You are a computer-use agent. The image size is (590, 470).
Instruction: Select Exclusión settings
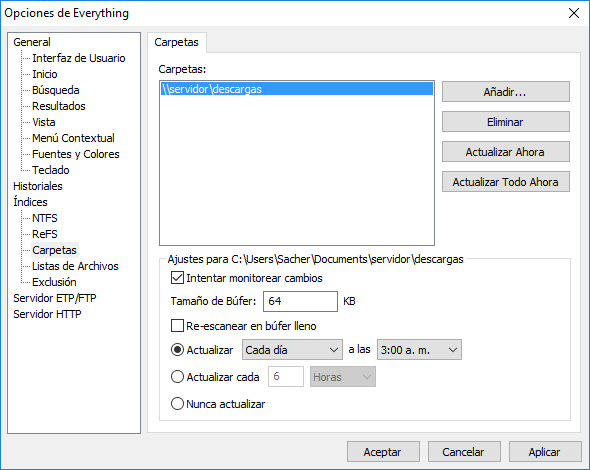click(54, 282)
